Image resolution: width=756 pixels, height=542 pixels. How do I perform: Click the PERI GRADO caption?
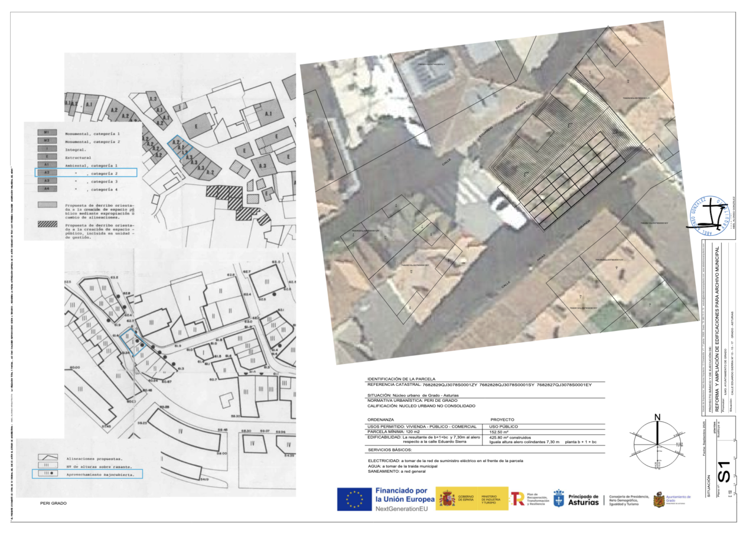[53, 504]
